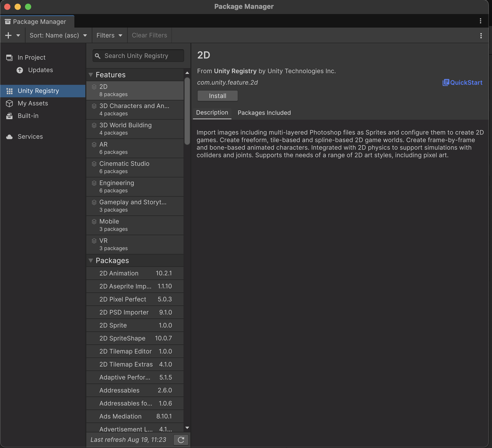Click the In Project window icon
This screenshot has width=492, height=448.
point(9,58)
